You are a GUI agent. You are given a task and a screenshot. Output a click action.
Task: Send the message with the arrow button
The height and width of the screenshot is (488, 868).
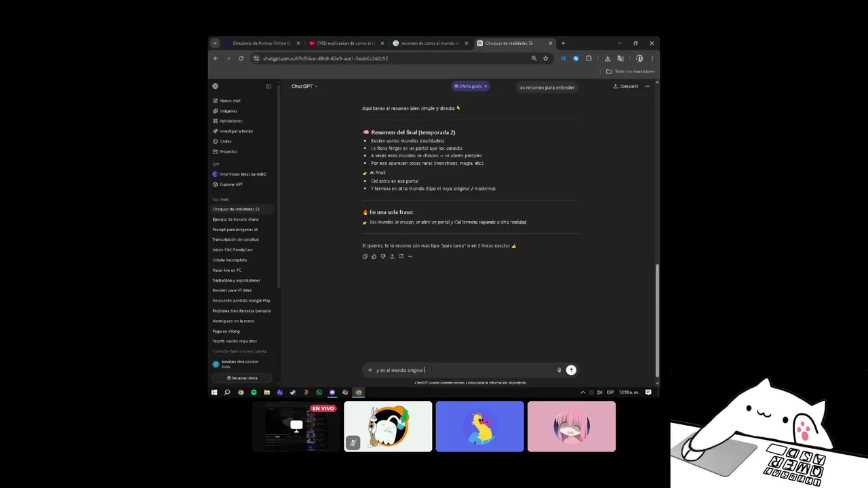(x=571, y=370)
